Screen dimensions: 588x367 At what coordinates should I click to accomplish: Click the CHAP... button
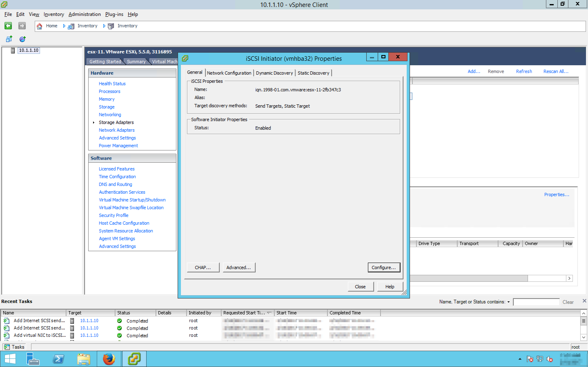pos(203,268)
